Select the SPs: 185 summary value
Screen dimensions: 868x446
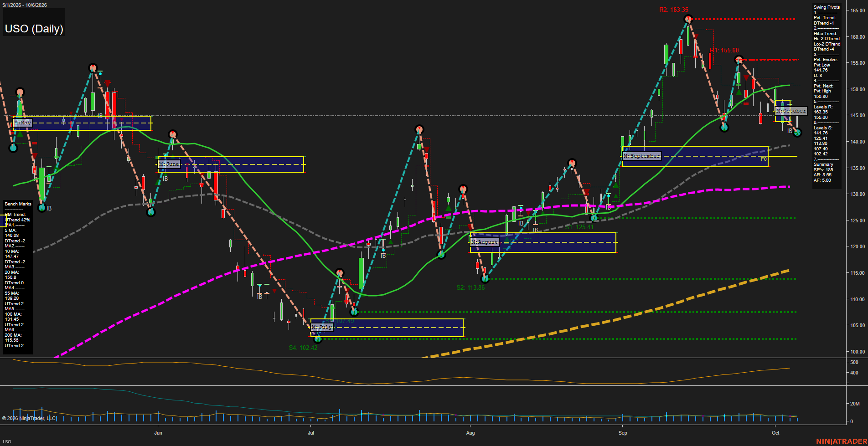pos(823,170)
